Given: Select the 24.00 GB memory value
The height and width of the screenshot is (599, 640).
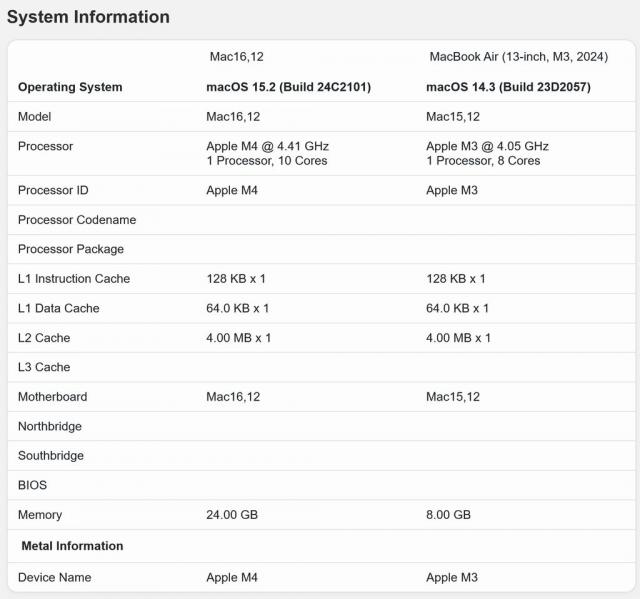Looking at the screenshot, I should point(234,515).
